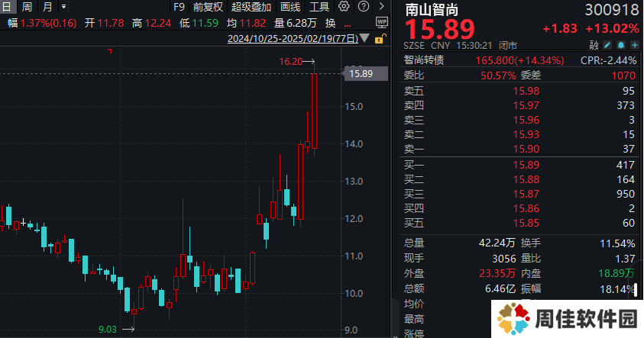The width and height of the screenshot is (644, 338).
Task: Click 委差 value 1070
Action: point(623,76)
